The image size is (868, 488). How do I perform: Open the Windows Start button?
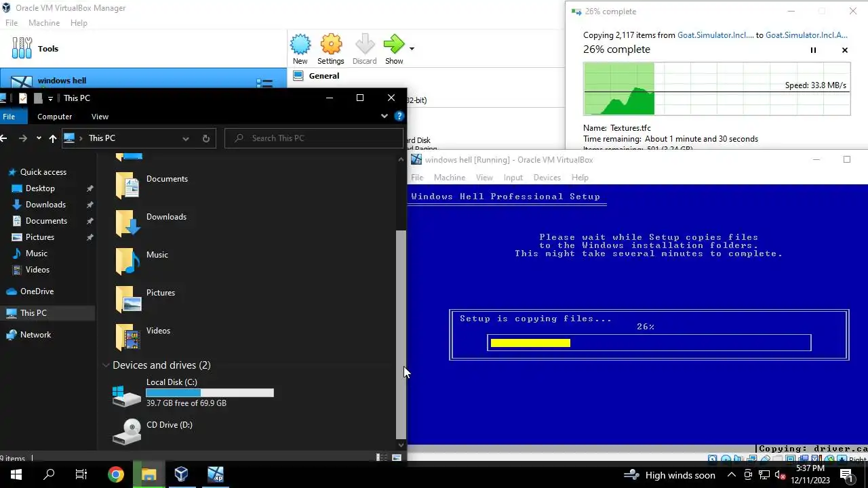click(x=16, y=474)
